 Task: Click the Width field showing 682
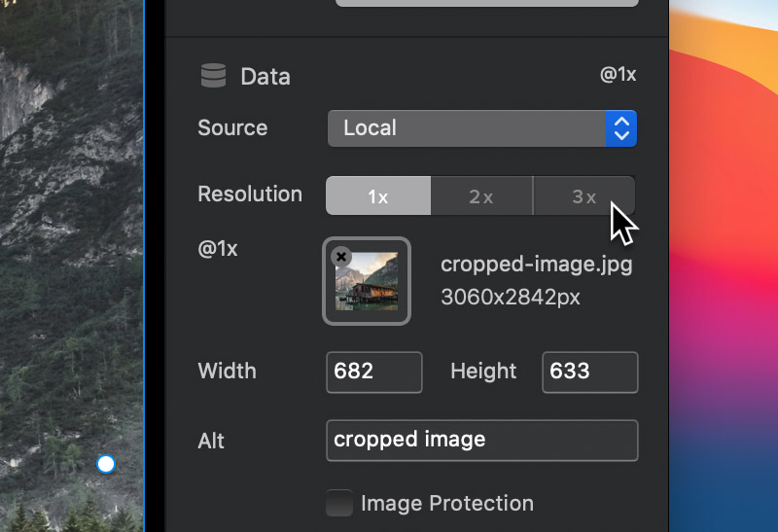[374, 372]
